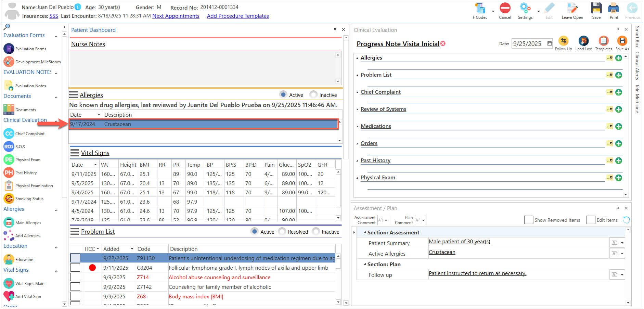Open Development MileStones in sidebar
The width and height of the screenshot is (644, 309).
coord(32,62)
